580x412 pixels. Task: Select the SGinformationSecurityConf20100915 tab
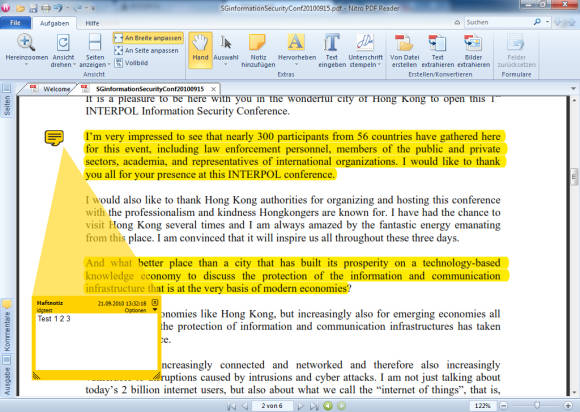(150, 89)
